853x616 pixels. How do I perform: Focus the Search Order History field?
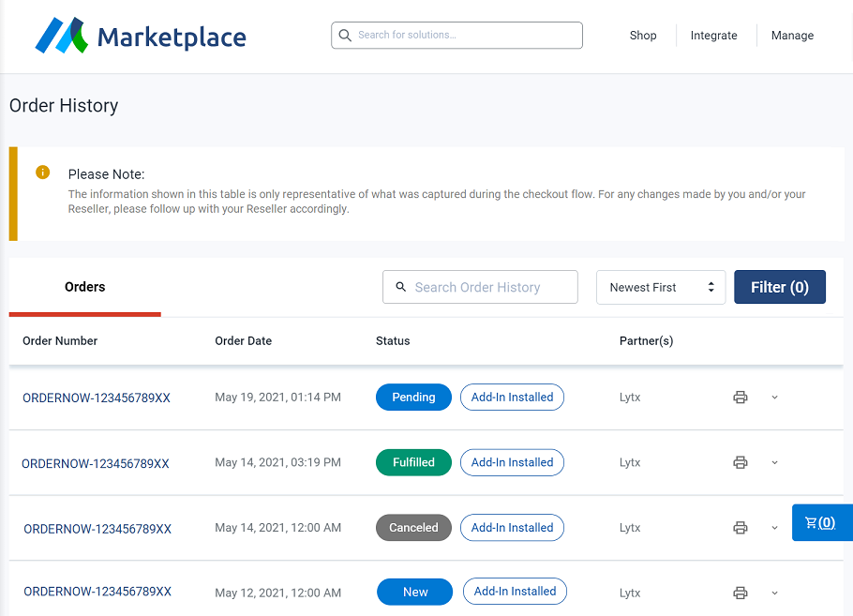[x=480, y=287]
